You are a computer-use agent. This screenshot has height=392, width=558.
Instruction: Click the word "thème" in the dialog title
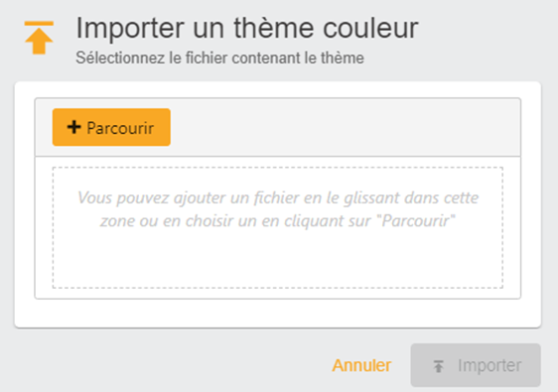(273, 28)
